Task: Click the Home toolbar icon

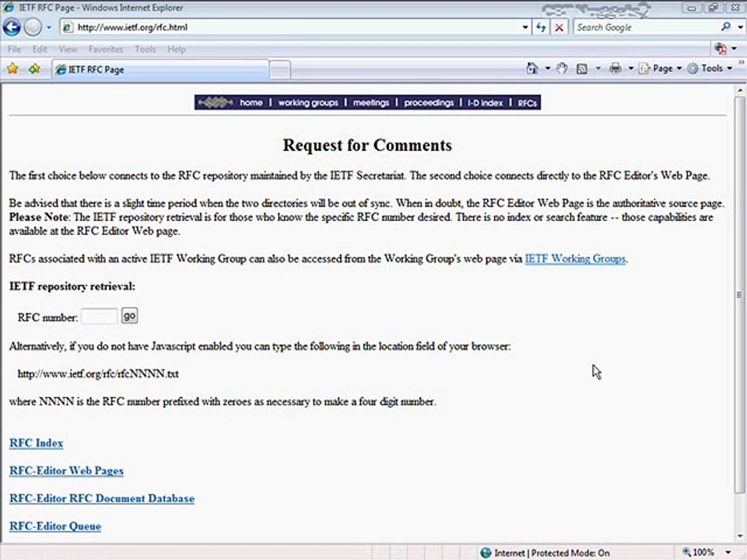Action: point(532,68)
